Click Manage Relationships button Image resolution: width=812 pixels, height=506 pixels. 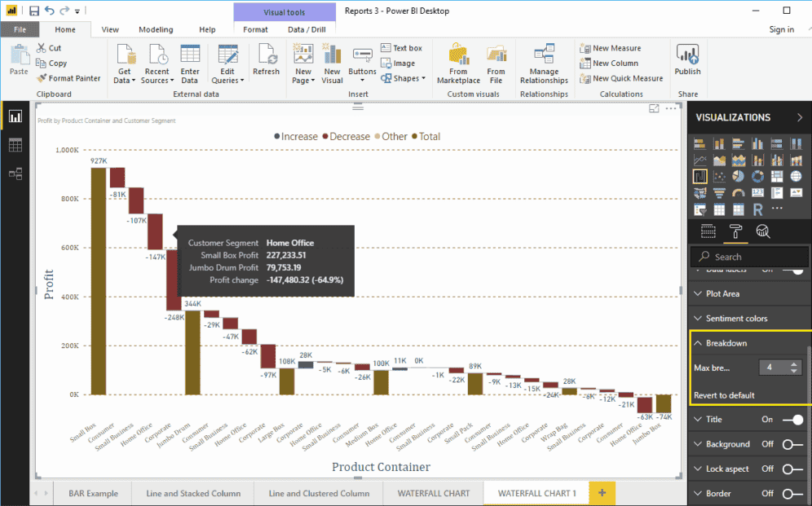tap(545, 64)
